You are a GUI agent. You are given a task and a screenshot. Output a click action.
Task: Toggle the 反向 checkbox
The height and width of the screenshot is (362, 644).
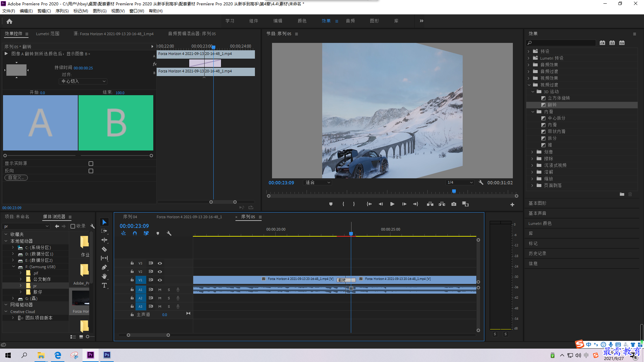(91, 171)
